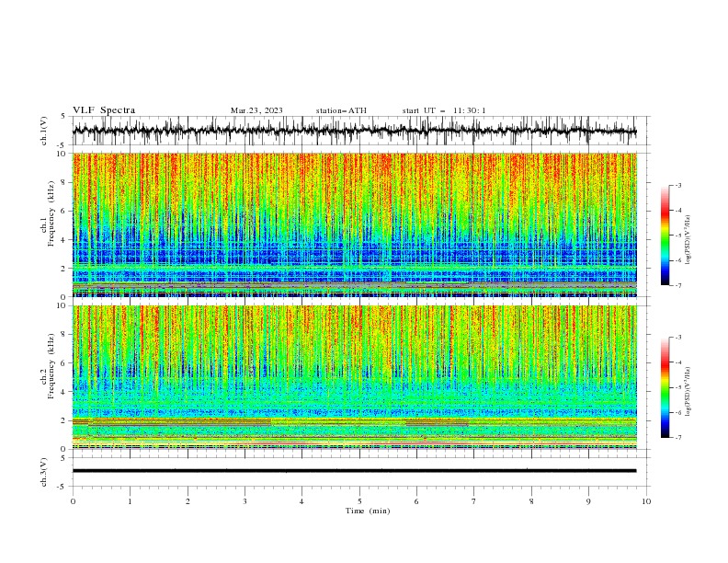This screenshot has height=563, width=728.
Task: Click inside the ch.2 spectrogram panel
Action: click(355, 377)
